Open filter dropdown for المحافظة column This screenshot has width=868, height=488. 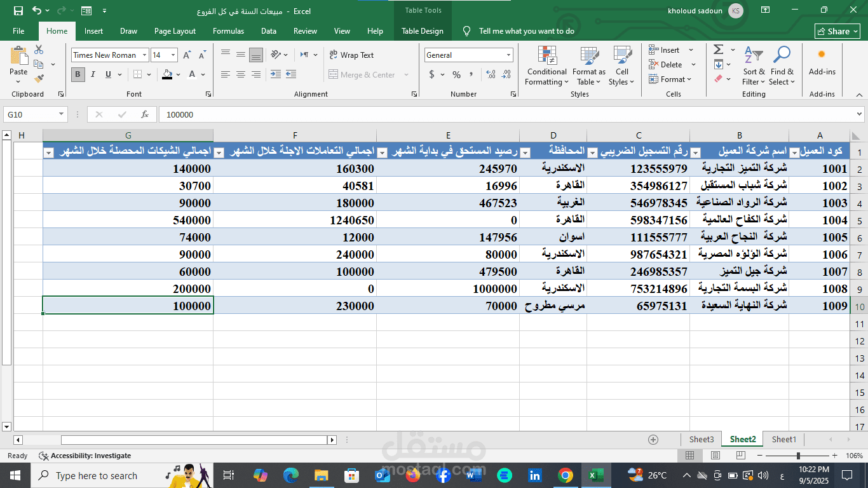525,152
